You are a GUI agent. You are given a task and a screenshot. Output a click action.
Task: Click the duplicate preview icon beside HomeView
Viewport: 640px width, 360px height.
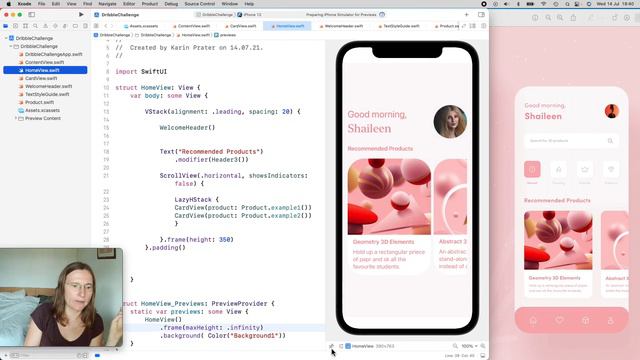point(341,346)
